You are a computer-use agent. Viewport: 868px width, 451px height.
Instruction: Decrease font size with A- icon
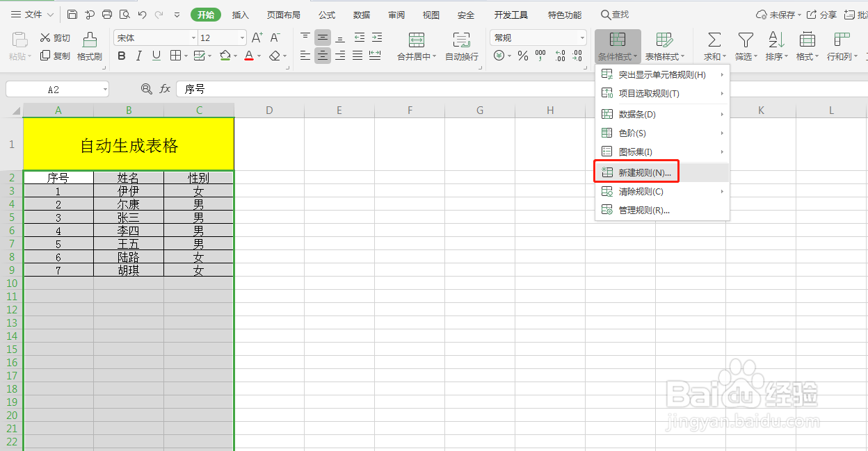coord(275,38)
